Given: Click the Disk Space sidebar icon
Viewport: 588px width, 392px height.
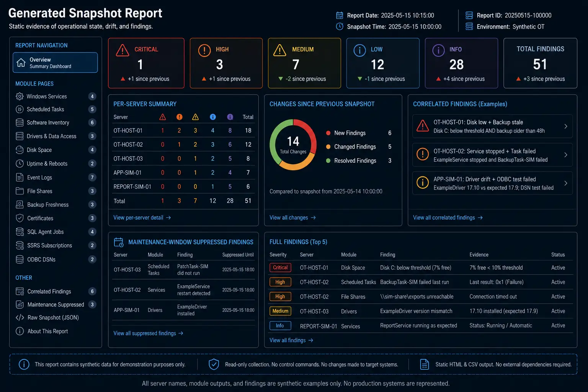Looking at the screenshot, I should [x=20, y=150].
